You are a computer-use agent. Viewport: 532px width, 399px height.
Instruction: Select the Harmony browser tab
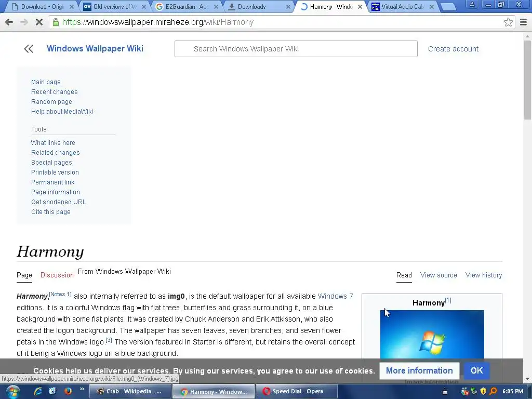coord(331,7)
